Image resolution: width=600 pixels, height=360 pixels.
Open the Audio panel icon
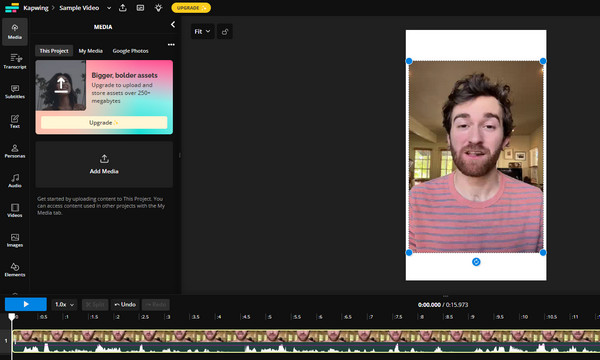pos(15,181)
